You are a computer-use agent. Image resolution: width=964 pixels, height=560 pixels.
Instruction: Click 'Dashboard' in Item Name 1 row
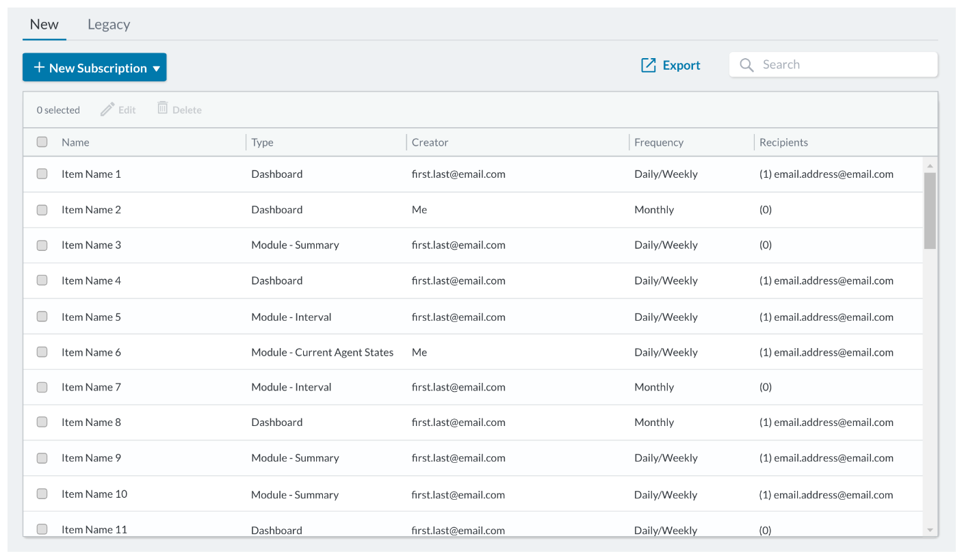click(276, 174)
